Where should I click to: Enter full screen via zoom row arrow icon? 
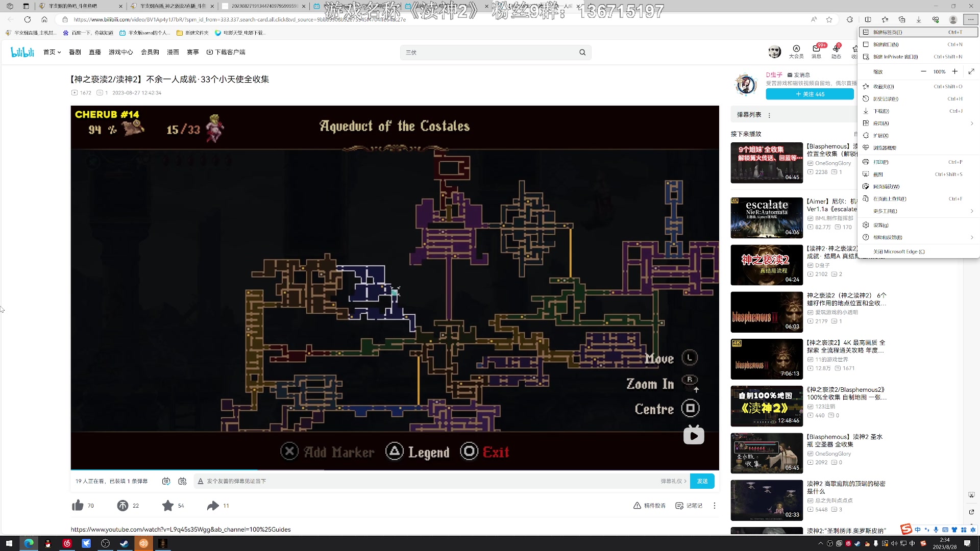[x=971, y=71]
